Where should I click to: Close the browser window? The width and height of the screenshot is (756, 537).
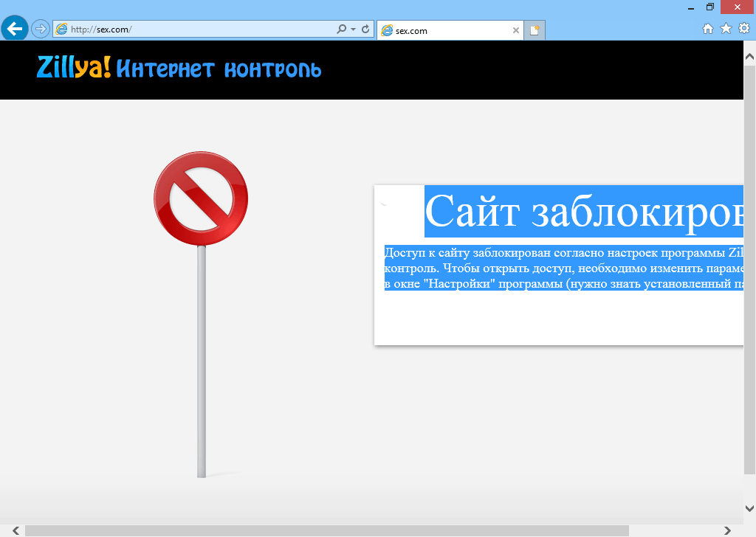(x=738, y=7)
